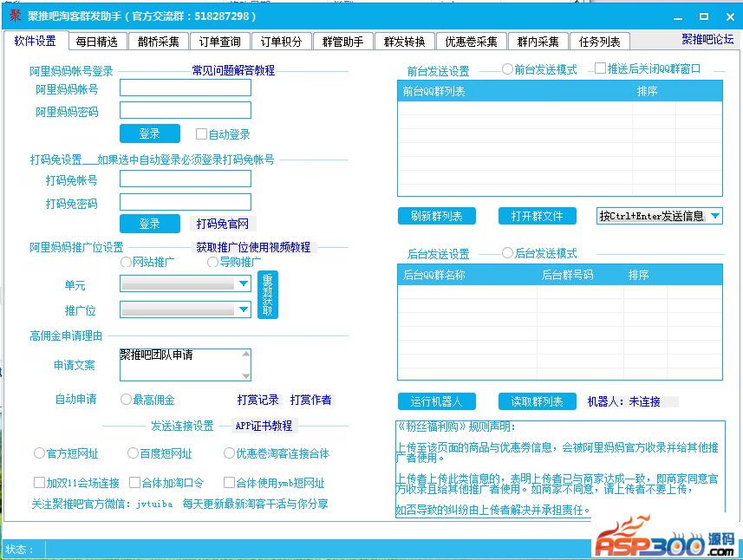Click the 机器人：未连接 status text
This screenshot has height=560, width=743.
(x=624, y=401)
